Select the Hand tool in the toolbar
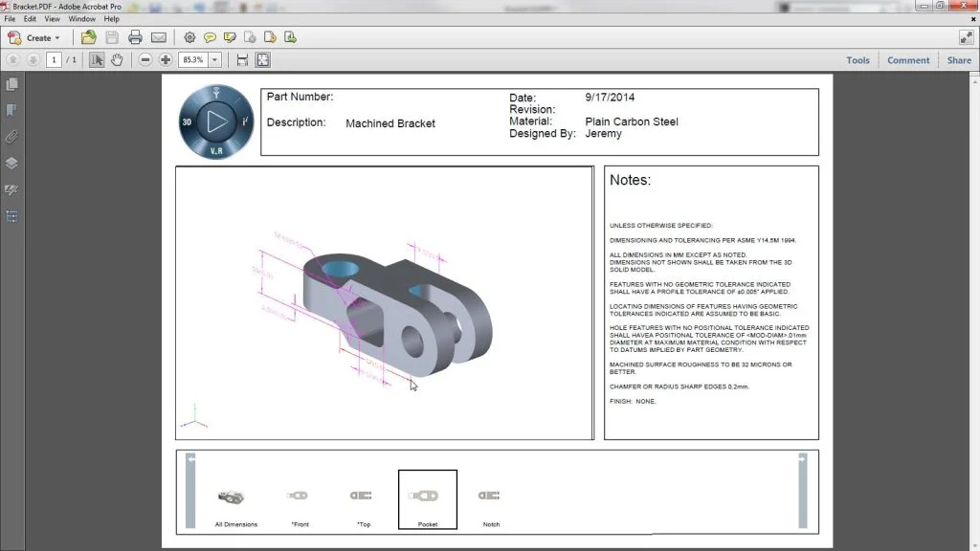The image size is (980, 551). click(116, 58)
